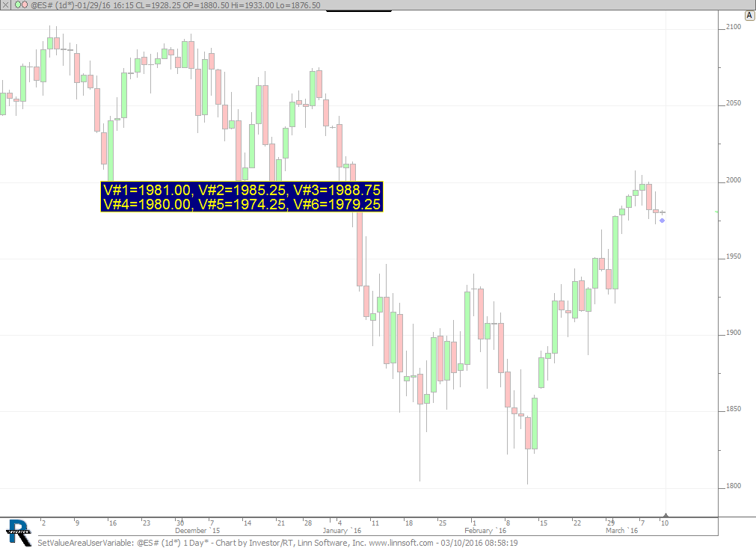Click the title text showing CL=1928.25

point(159,5)
